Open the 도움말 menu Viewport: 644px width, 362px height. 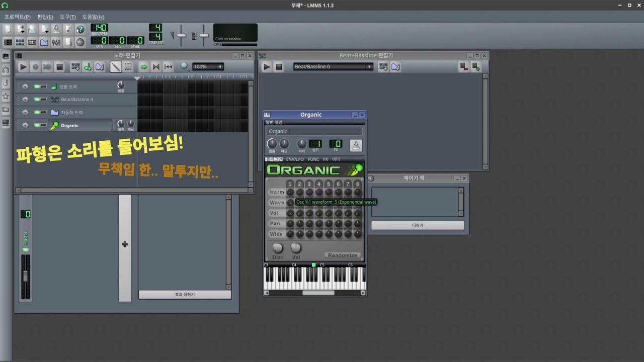(93, 17)
